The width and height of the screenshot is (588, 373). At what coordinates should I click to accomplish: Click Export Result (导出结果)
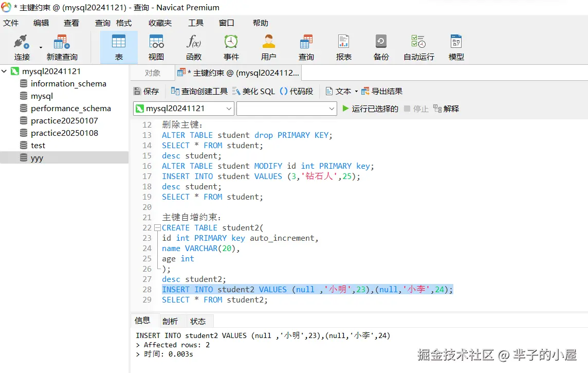[382, 91]
